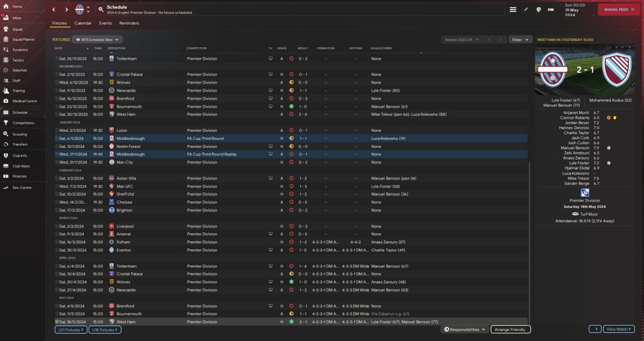The image size is (644, 341).
Task: Open Competitions trophy icon in sidebar
Action: (6, 123)
